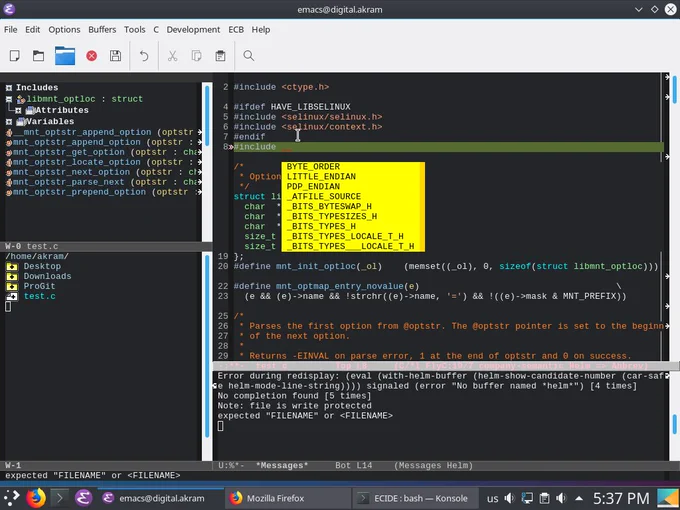Click function icon beside mnt_optstr_get_option
This screenshot has width=680, height=510.
pyautogui.click(x=9, y=153)
